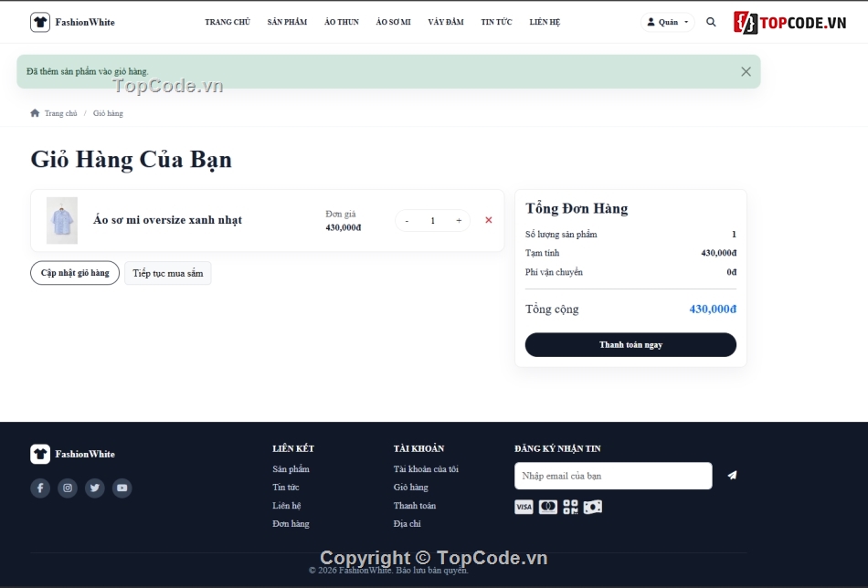Screen dimensions: 868x588
Task: Click Trang chủ breadcrumb link
Action: point(61,113)
